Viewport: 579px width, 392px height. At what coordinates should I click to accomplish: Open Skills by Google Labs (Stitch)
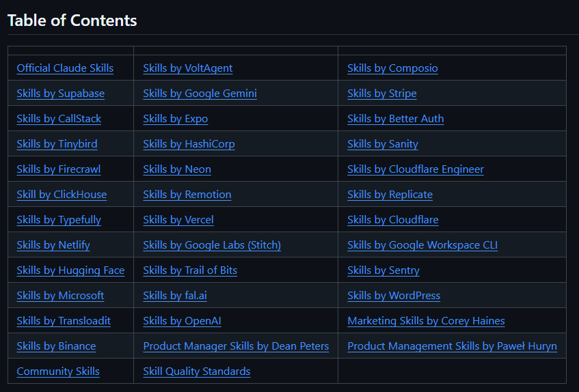coord(211,245)
